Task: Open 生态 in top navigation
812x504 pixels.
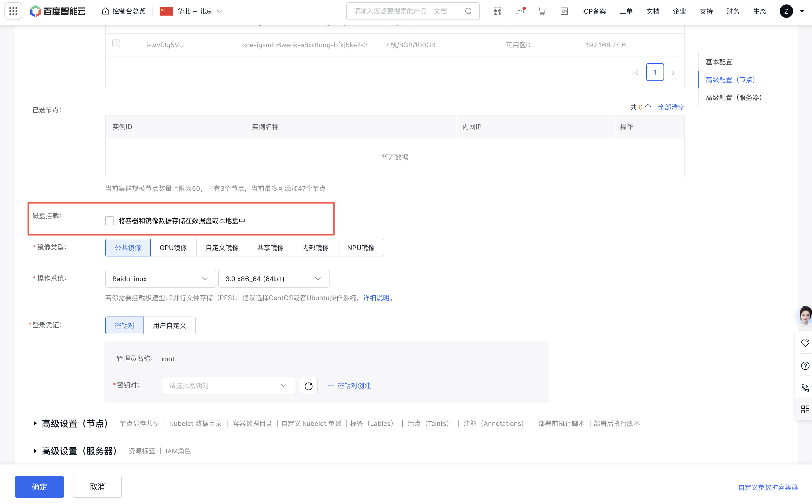Action: pos(759,11)
